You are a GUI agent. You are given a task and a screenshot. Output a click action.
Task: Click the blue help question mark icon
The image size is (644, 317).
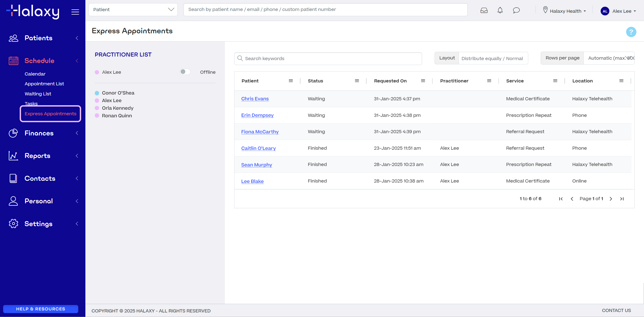[631, 32]
